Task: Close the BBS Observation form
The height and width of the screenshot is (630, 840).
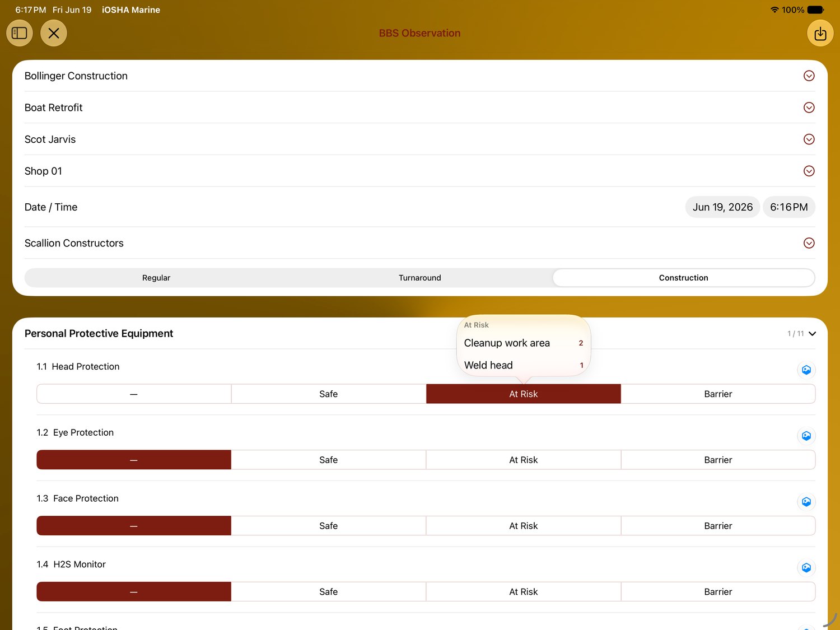Action: pos(54,33)
